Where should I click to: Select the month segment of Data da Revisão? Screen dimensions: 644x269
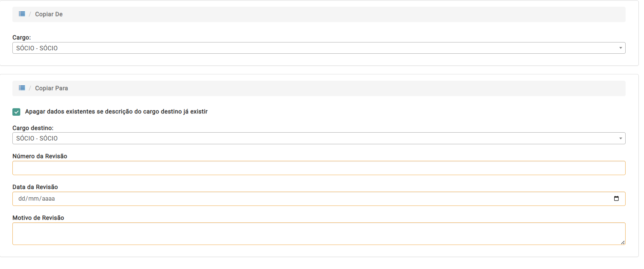pos(33,199)
